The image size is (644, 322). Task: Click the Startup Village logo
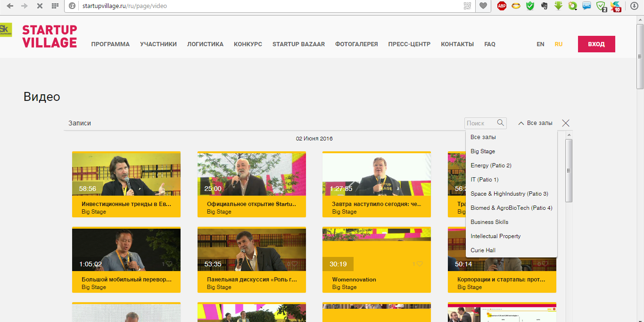(50, 36)
